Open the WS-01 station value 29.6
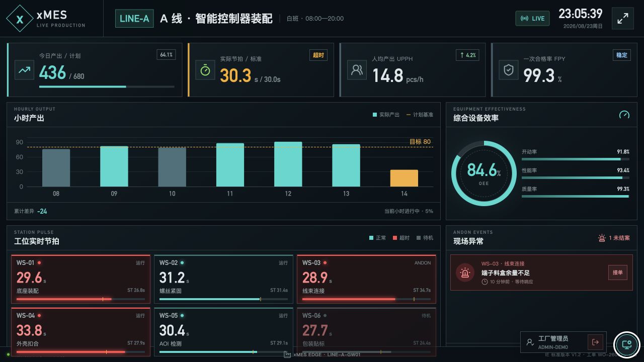644x362 pixels. tap(29, 278)
